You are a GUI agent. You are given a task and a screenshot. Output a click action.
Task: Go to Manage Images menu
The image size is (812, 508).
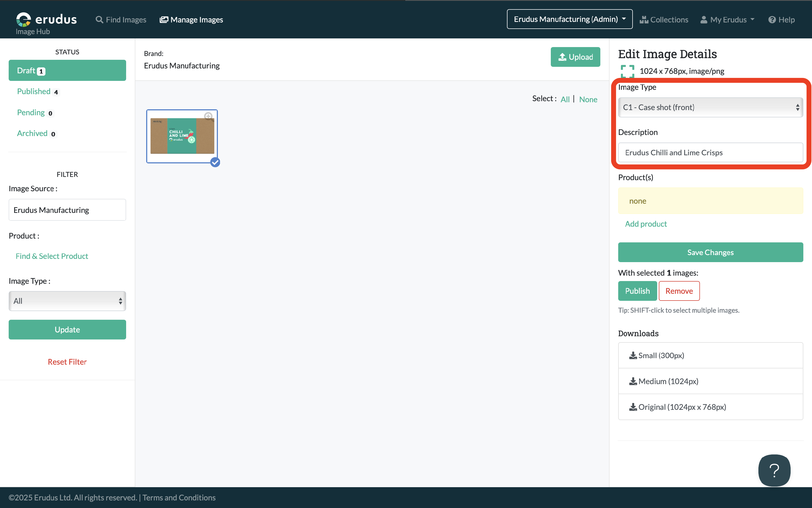tap(191, 19)
